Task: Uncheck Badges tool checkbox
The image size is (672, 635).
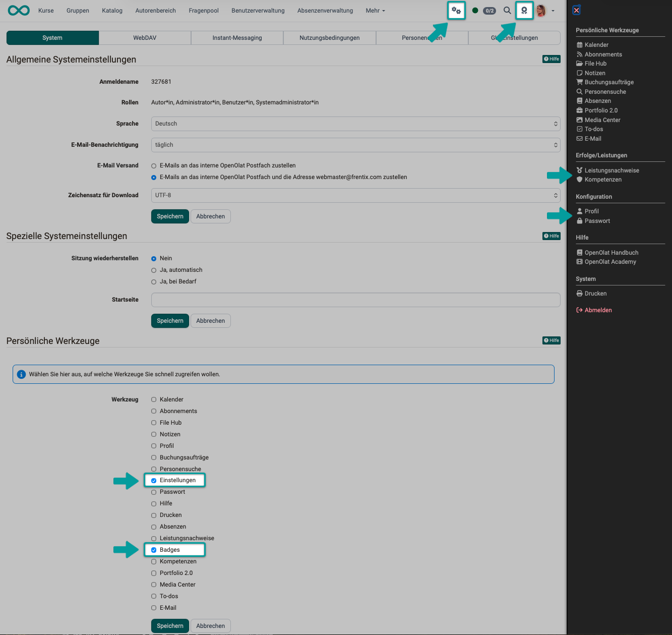Action: 154,550
